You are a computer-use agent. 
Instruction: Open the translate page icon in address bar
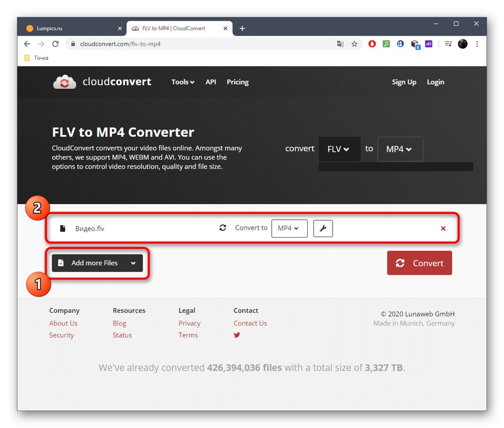click(340, 44)
